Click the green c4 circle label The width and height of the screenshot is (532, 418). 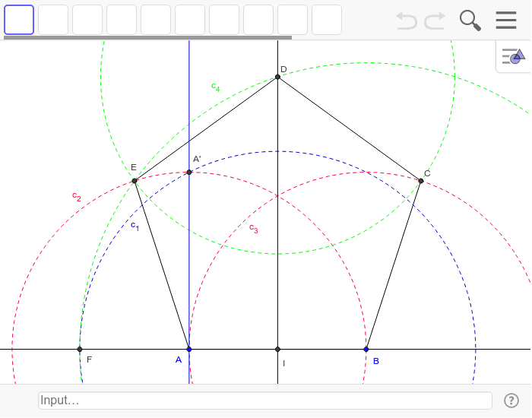215,87
